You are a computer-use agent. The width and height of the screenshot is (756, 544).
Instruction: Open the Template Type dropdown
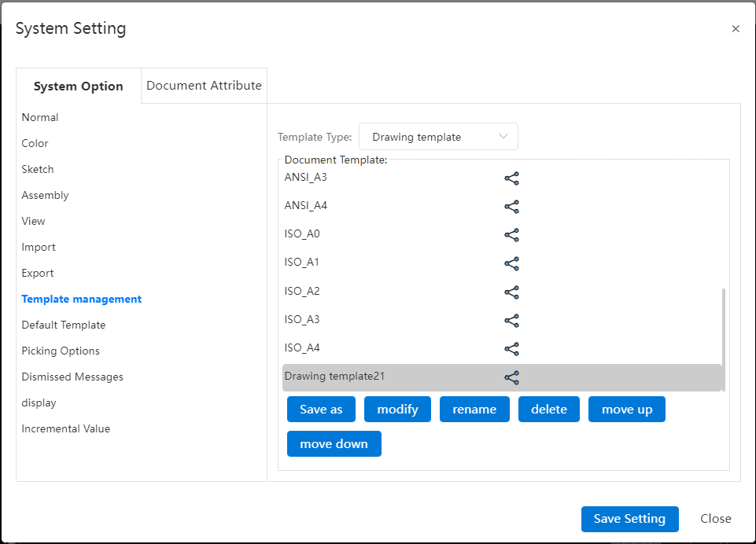(438, 136)
